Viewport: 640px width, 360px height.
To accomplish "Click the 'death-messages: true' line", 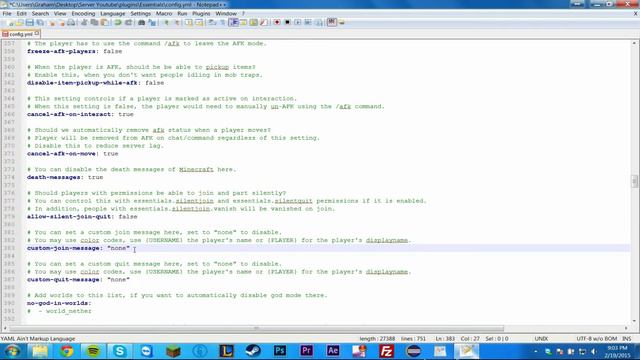I will [x=65, y=177].
